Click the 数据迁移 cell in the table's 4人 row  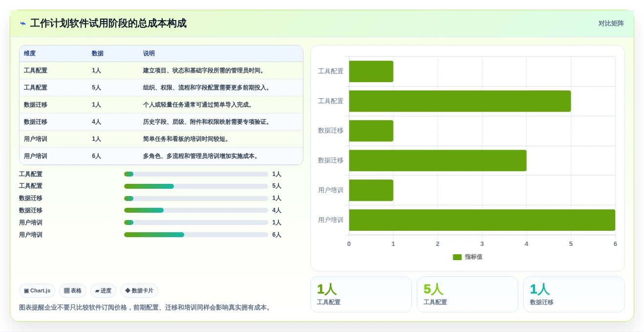36,122
